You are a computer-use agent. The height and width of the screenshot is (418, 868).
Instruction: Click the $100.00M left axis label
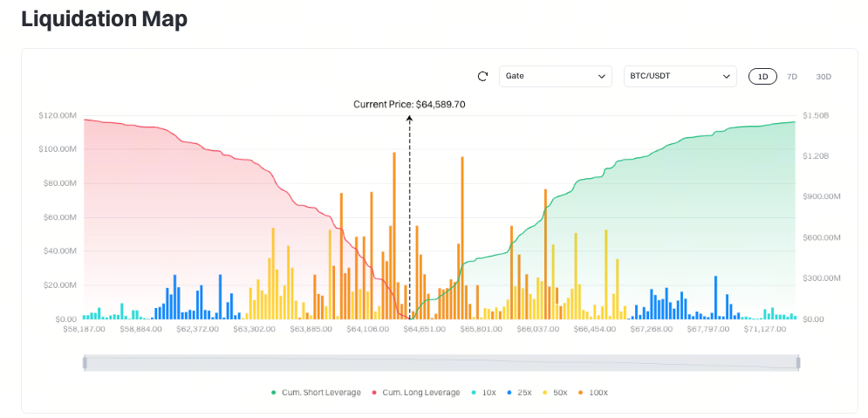58,149
